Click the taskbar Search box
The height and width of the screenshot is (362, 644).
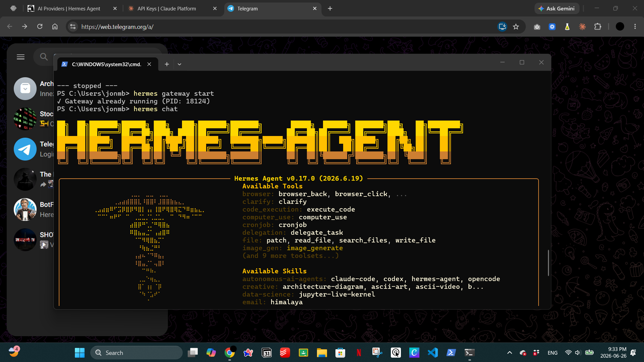tap(136, 353)
